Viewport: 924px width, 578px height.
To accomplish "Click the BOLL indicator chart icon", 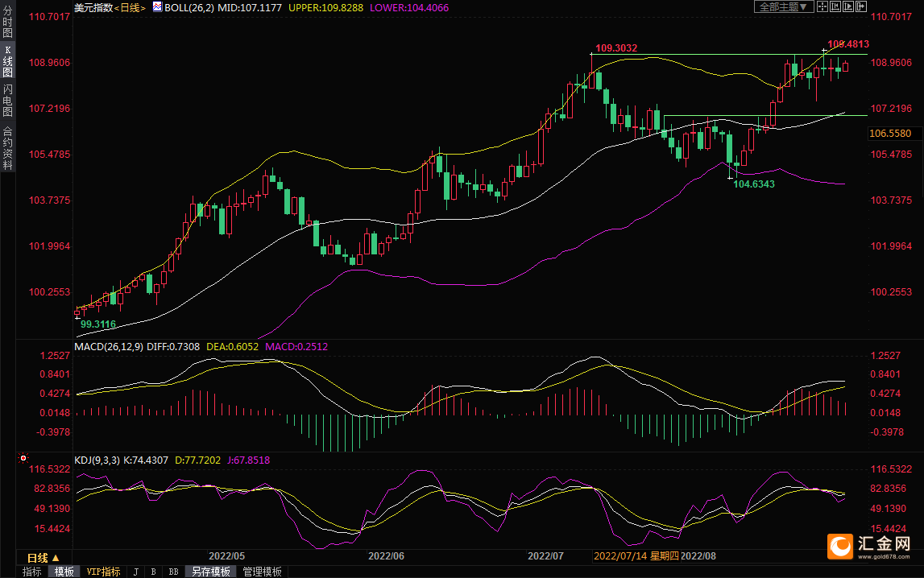I will click(x=157, y=6).
